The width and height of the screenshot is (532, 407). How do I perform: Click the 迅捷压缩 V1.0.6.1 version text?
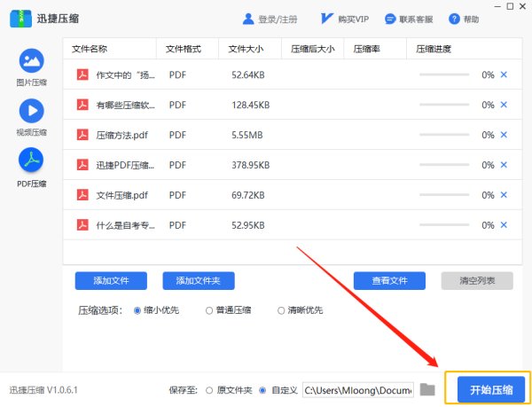[43, 390]
